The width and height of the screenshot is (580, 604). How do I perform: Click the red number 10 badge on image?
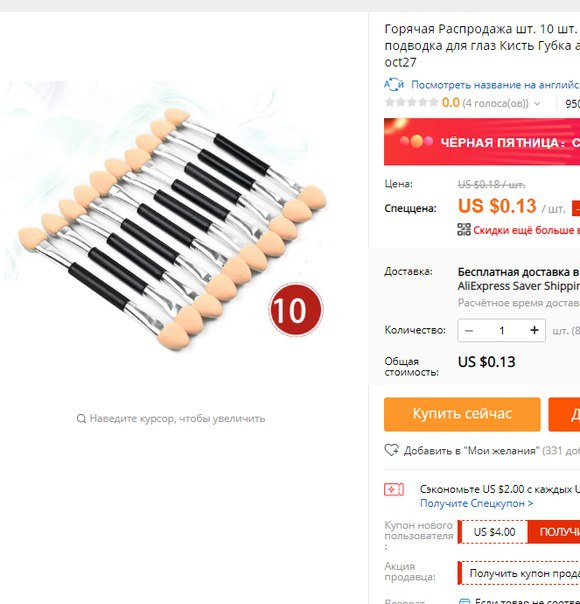coord(295,310)
